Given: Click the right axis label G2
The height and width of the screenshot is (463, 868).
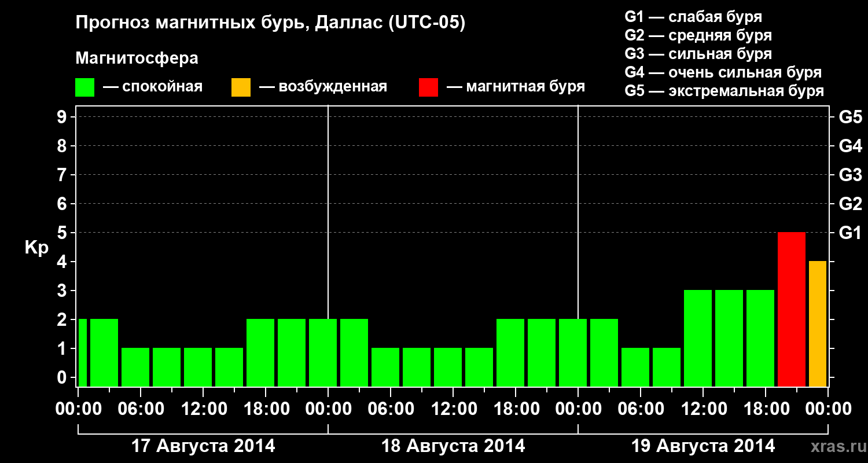Looking at the screenshot, I should pos(850,204).
